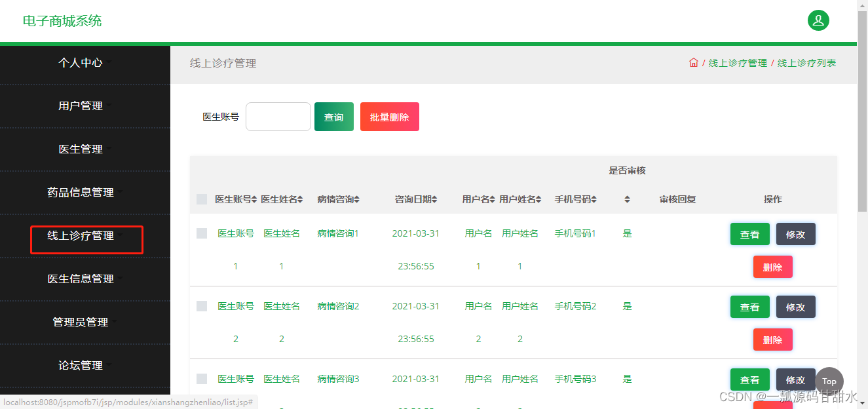Expand the 医生管理 sidebar menu
Image resolution: width=868 pixels, height=409 pixels.
(85, 149)
